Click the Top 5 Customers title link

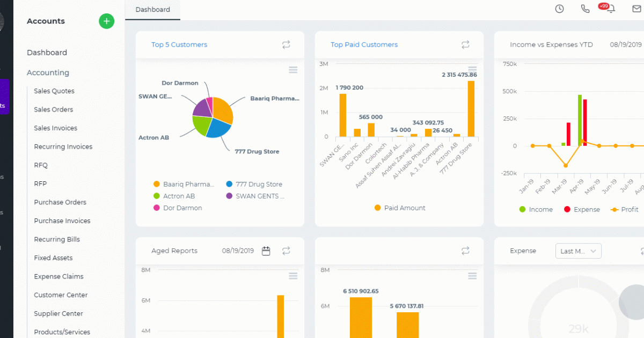coord(179,45)
